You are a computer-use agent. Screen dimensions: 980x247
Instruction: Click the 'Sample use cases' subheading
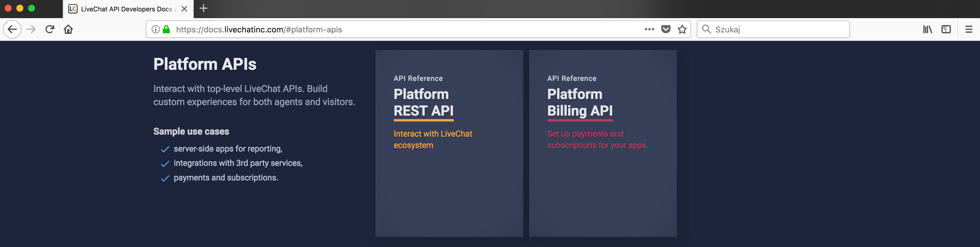pos(191,131)
